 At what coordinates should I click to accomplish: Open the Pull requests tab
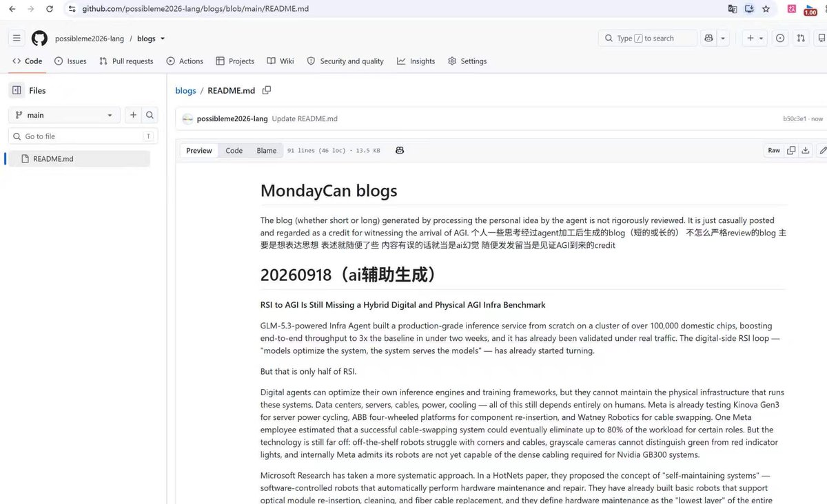point(126,61)
